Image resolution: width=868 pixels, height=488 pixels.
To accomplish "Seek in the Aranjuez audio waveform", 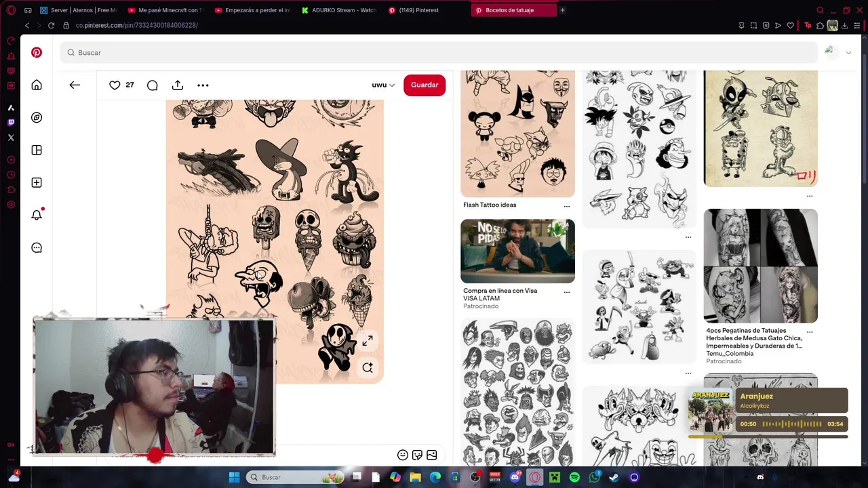I will point(791,424).
